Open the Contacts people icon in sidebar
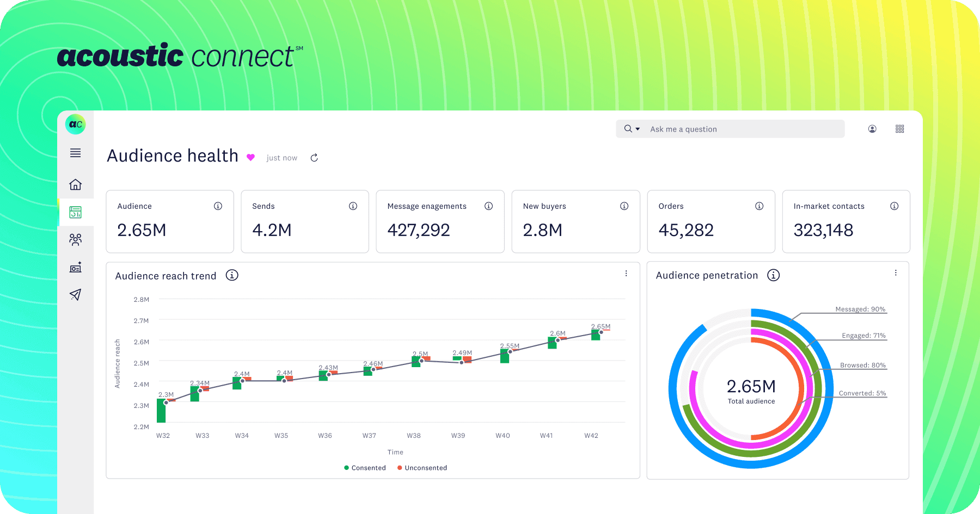Image resolution: width=980 pixels, height=514 pixels. 75,239
